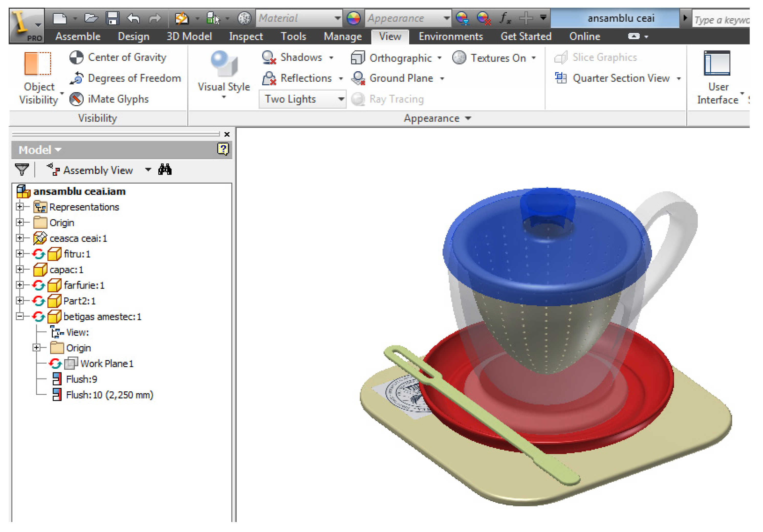Click the find binoculars icon in browser
Screen dimensions: 763x532
click(165, 170)
